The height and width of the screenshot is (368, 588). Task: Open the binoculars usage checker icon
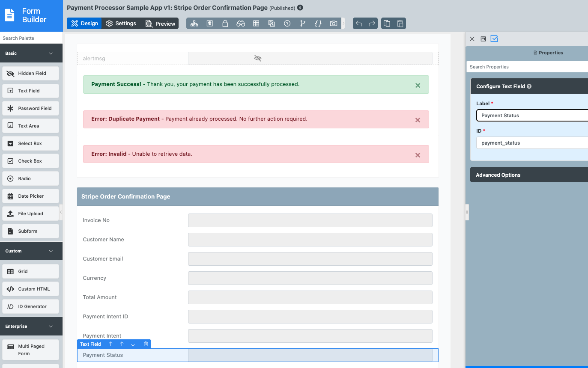[x=241, y=24]
